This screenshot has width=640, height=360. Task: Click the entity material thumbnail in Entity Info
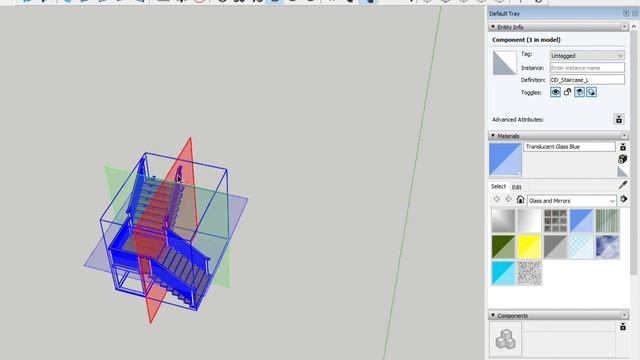point(504,63)
